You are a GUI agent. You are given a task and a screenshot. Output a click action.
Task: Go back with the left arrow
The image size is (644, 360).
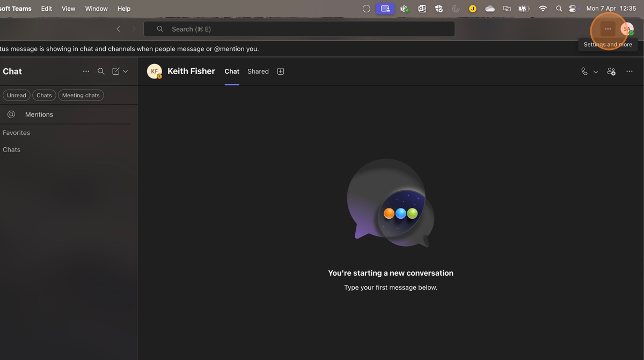coord(119,29)
